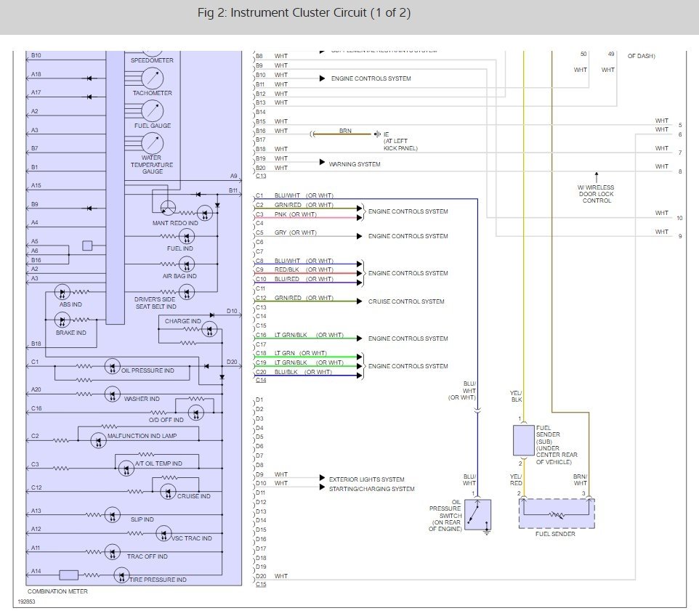Click the ABS IND lamp symbol
Viewport: 699px width, 616px height.
62,292
